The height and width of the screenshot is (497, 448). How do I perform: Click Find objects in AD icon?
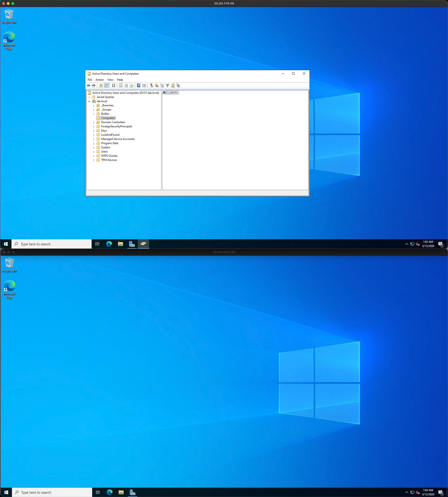pyautogui.click(x=173, y=85)
